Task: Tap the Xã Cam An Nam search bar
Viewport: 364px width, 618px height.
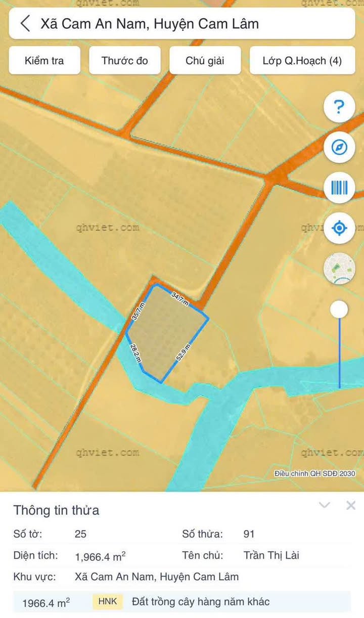Action: (182, 24)
